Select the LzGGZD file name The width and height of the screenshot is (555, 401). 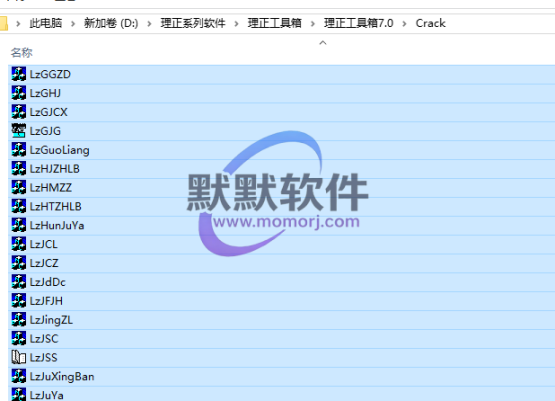pyautogui.click(x=50, y=74)
